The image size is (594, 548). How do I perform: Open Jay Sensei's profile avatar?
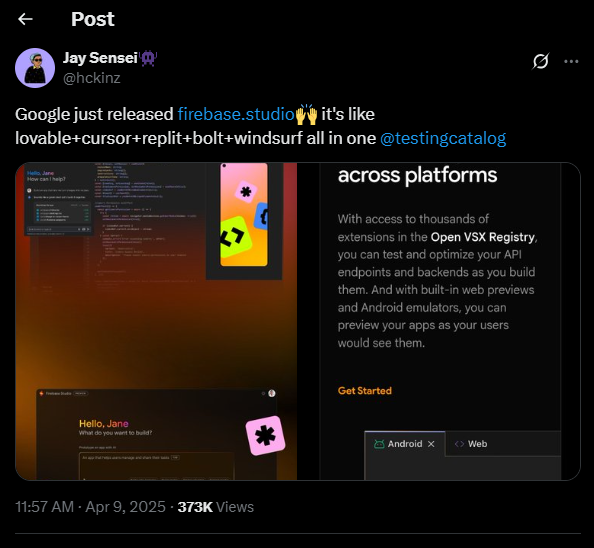point(35,68)
